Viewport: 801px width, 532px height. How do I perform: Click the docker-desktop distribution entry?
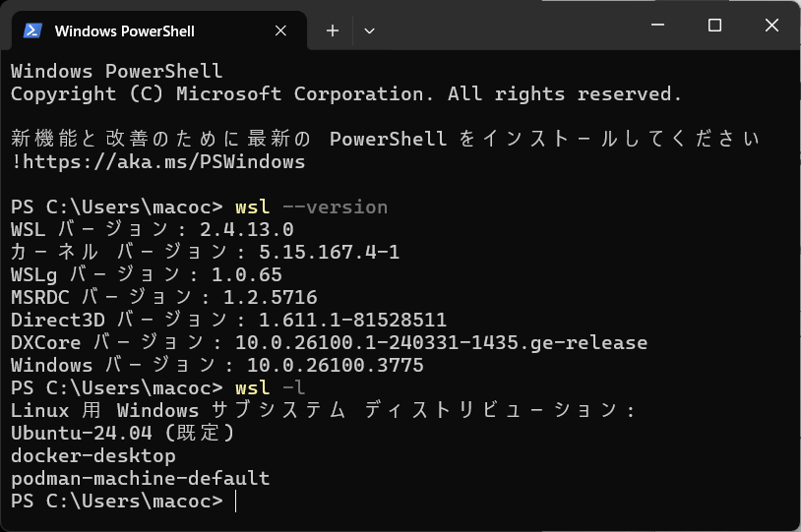pyautogui.click(x=92, y=456)
